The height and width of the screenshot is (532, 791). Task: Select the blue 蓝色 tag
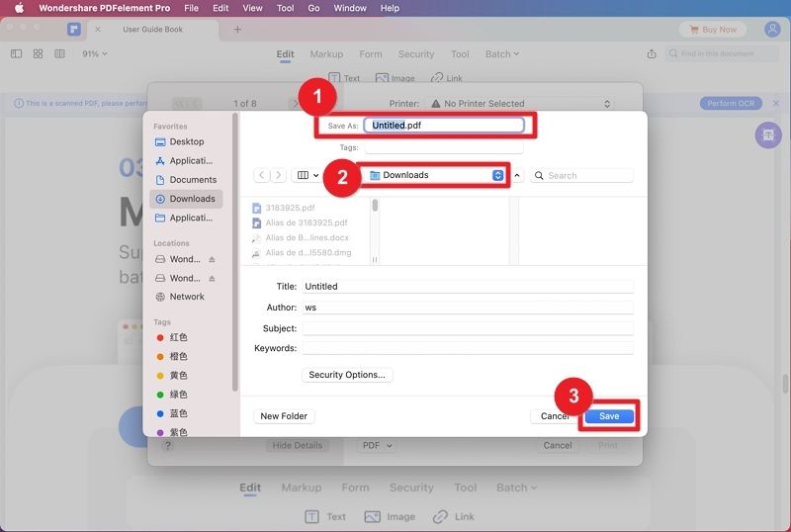(x=172, y=414)
